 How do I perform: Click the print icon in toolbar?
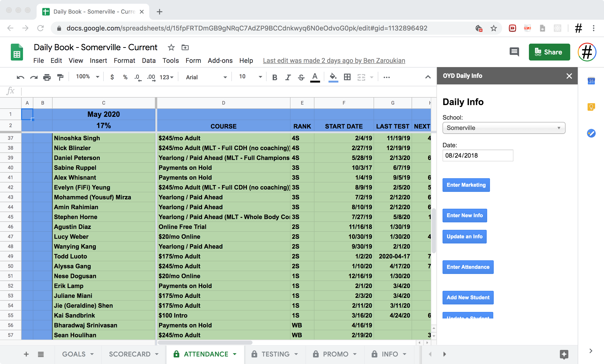[47, 77]
